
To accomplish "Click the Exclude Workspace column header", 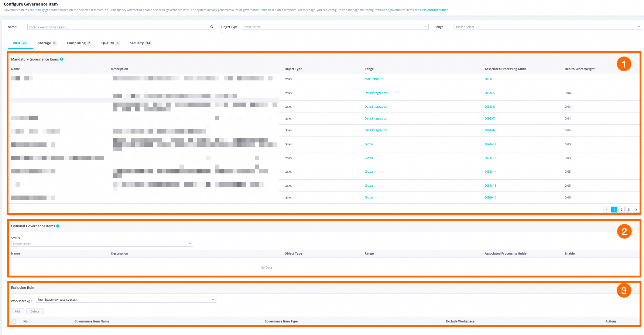I will click(460, 321).
